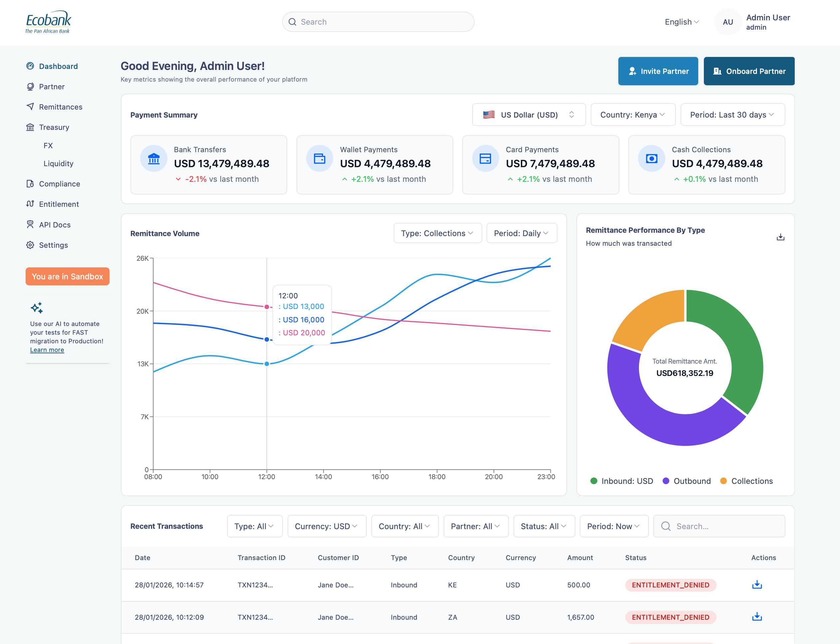Open Settings from sidebar
Viewport: 840px width, 644px height.
point(53,245)
